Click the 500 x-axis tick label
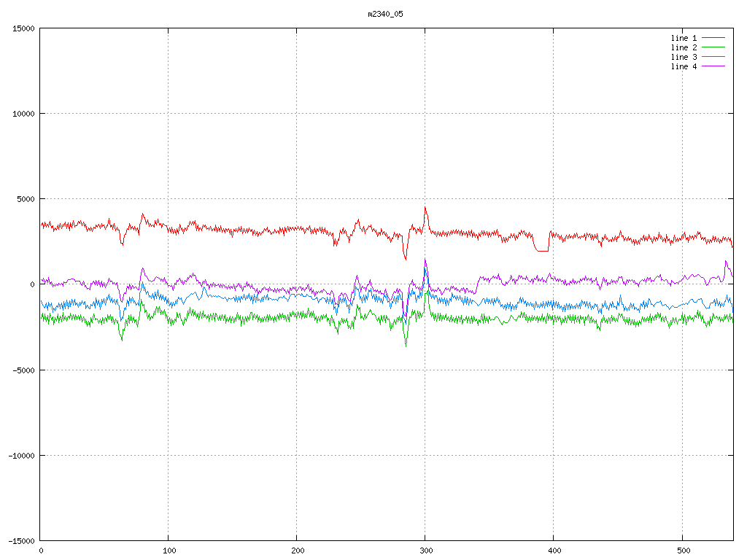The width and height of the screenshot is (747, 560). [681, 551]
